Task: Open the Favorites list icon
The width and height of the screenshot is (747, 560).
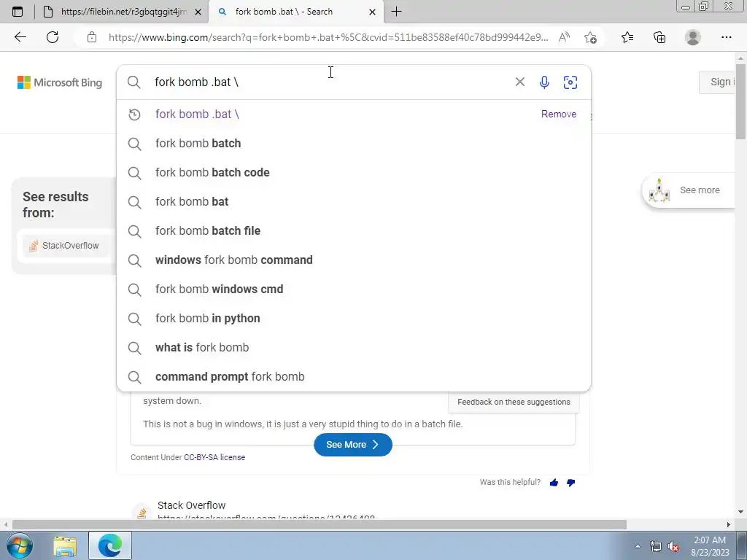Action: [627, 37]
